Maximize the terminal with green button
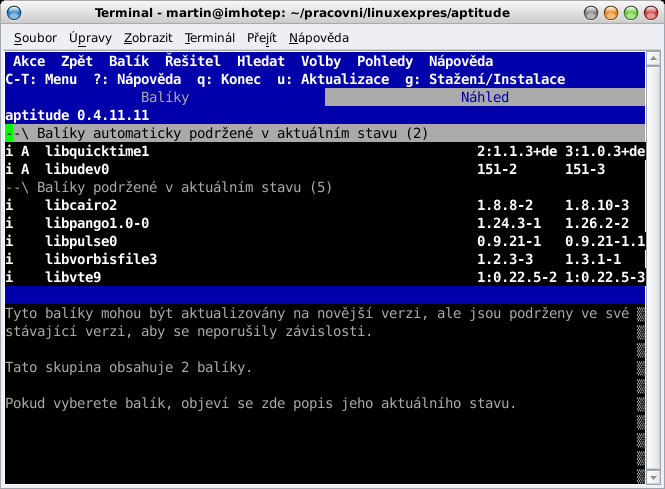This screenshot has height=489, width=665. coord(631,13)
